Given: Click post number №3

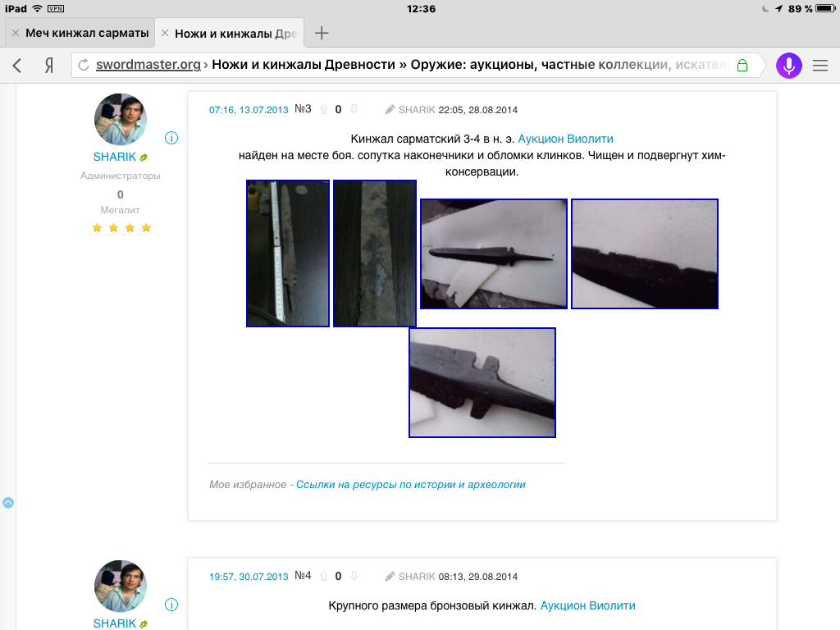Looking at the screenshot, I should (303, 109).
